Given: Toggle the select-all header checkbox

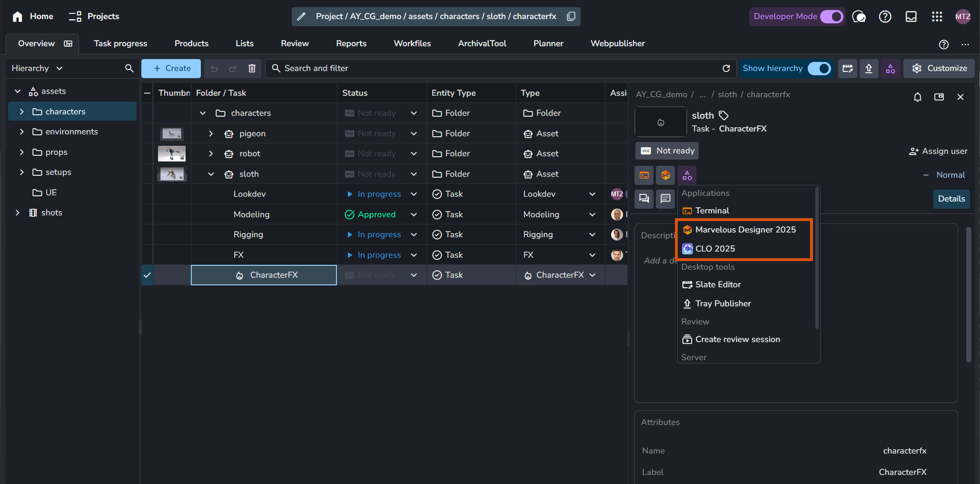Looking at the screenshot, I should (148, 93).
